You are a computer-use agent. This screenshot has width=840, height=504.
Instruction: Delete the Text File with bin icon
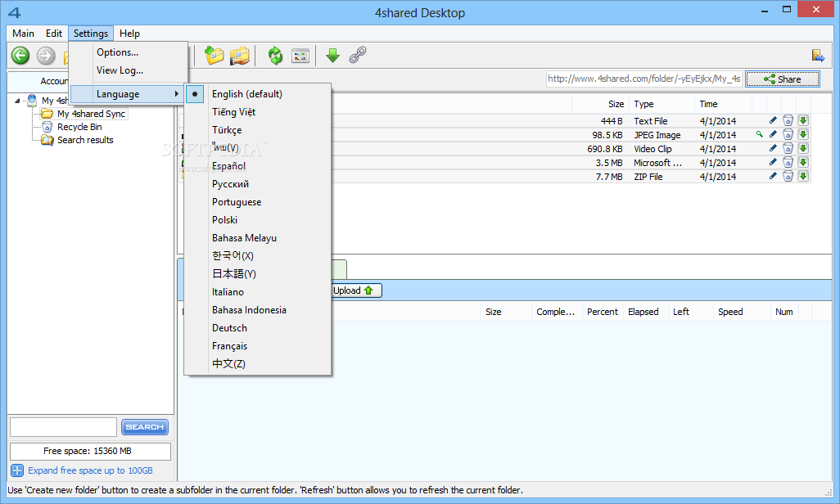pos(788,120)
